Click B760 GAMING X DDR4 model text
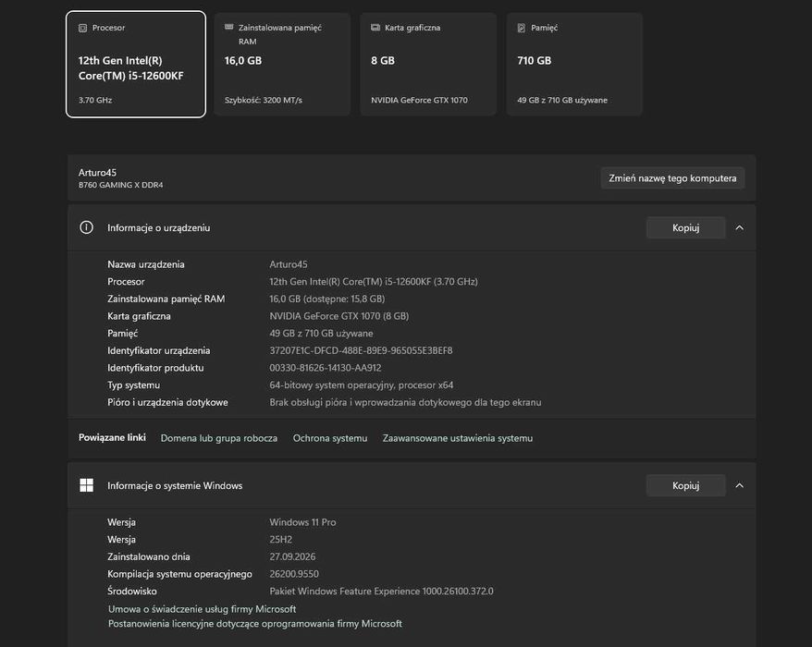Screen dimensions: 812x647 (120, 185)
